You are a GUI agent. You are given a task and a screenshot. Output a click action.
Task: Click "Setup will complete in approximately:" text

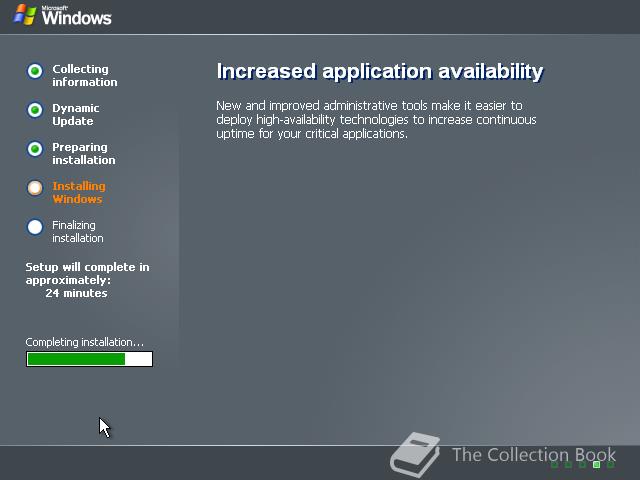pos(87,273)
